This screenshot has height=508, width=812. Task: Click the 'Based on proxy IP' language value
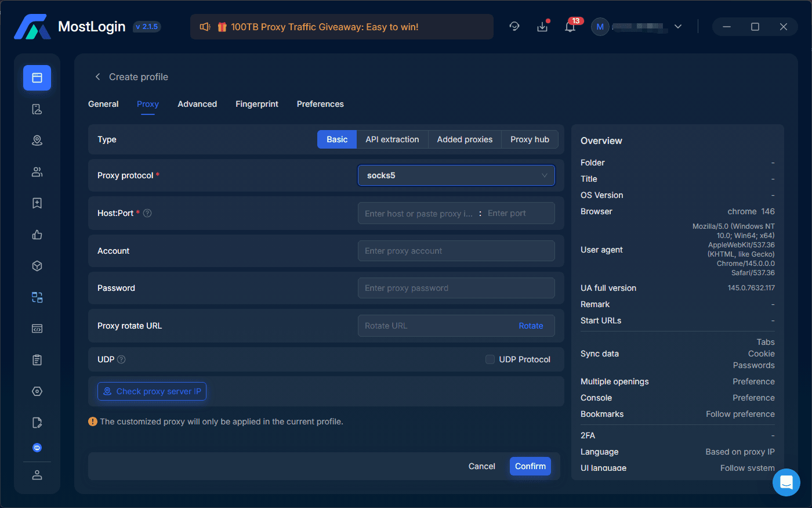[x=740, y=452]
